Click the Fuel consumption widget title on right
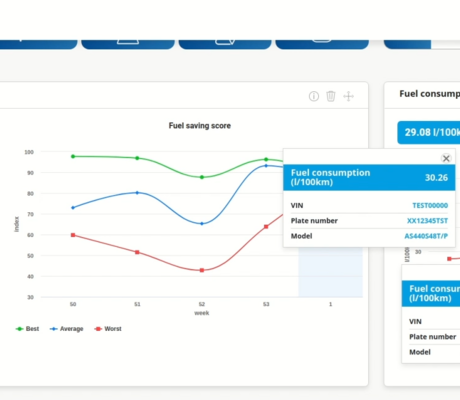The width and height of the screenshot is (460, 400). (430, 94)
